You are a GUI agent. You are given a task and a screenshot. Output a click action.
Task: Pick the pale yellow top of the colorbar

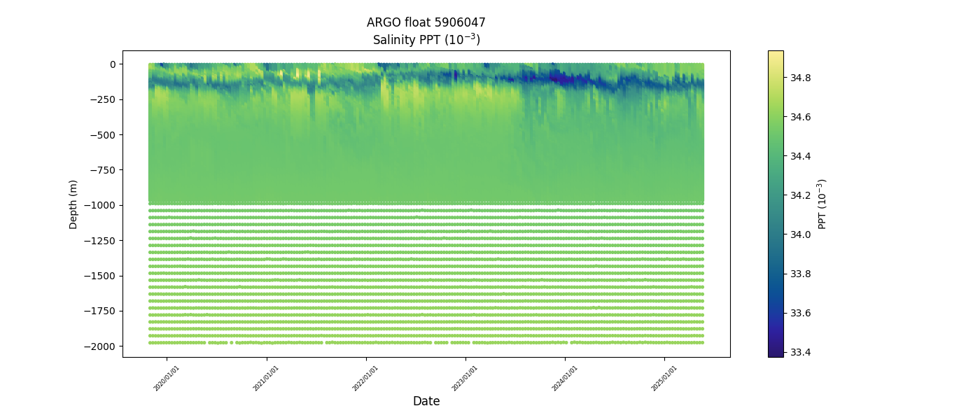776,55
